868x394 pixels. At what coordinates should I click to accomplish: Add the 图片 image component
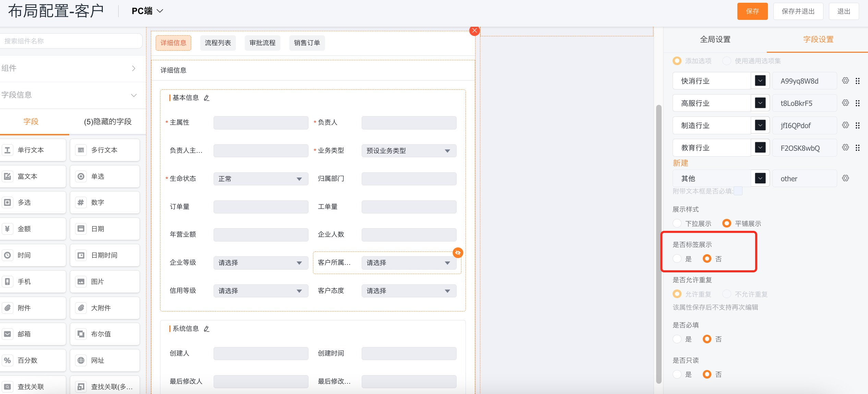(105, 282)
